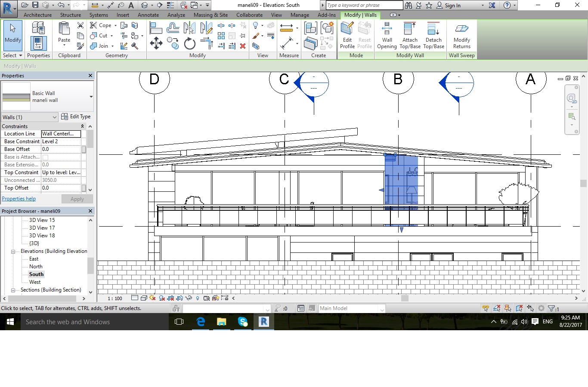Switch to the Architecture ribbon tab
Image resolution: width=588 pixels, height=387 pixels.
[x=37, y=14]
